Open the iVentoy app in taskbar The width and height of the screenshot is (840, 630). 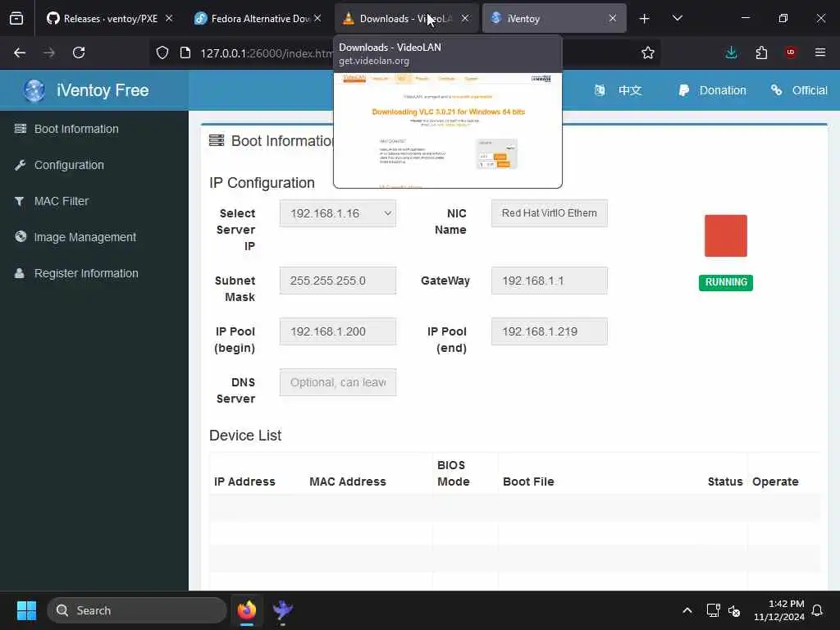click(x=282, y=610)
